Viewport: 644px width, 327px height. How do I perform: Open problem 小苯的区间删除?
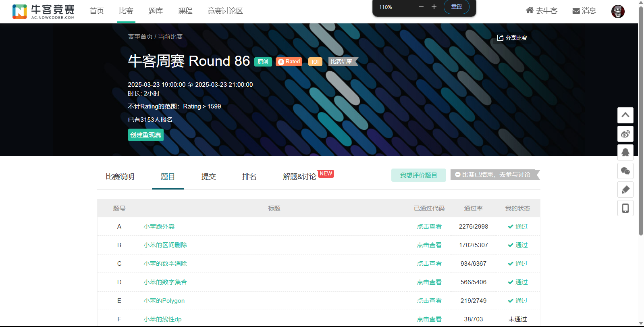click(x=165, y=245)
